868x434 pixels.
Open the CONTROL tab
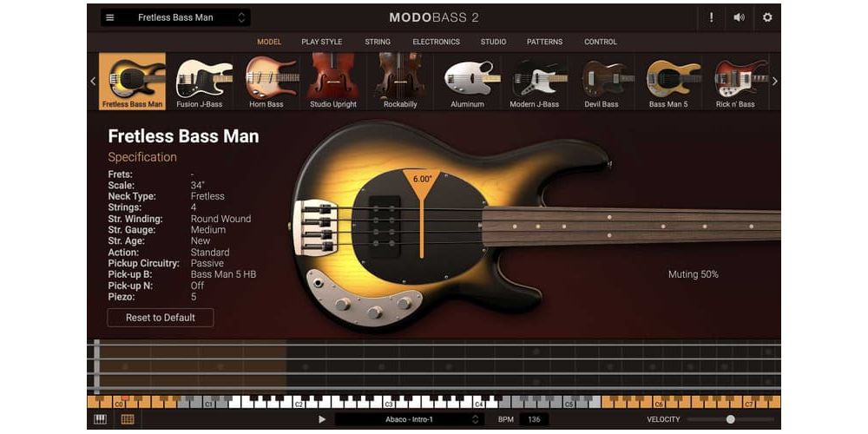pos(601,42)
